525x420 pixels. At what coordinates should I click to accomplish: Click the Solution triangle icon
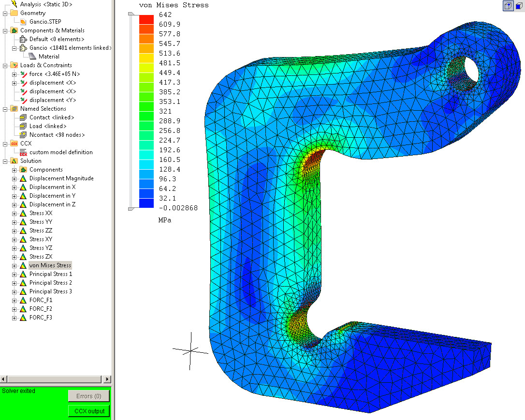[14, 161]
